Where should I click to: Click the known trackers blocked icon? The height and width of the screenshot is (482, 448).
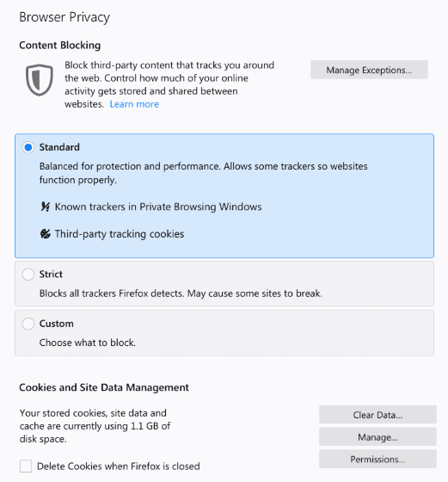[x=45, y=207]
